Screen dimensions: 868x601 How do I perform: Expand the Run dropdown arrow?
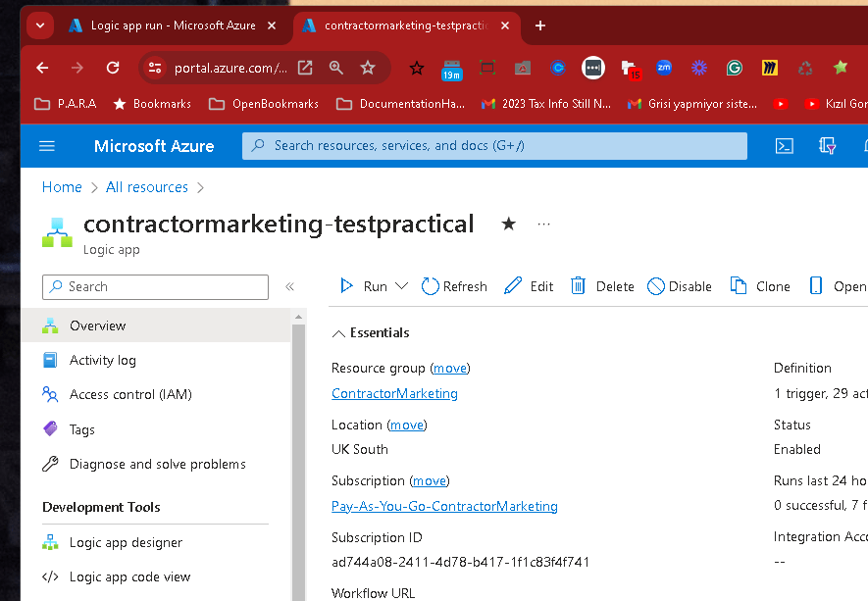[401, 286]
